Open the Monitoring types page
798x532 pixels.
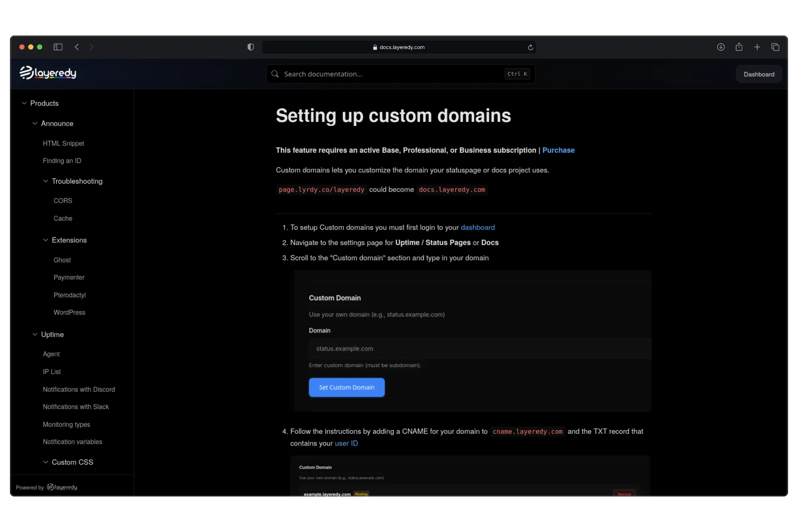[x=66, y=424]
